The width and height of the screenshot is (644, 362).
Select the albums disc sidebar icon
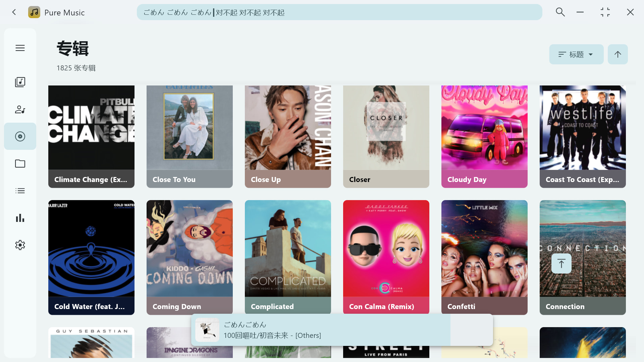click(20, 136)
